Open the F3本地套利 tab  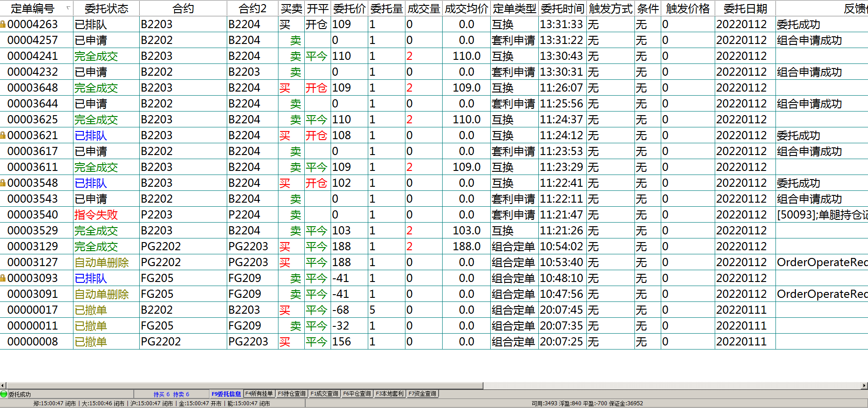[x=390, y=394]
